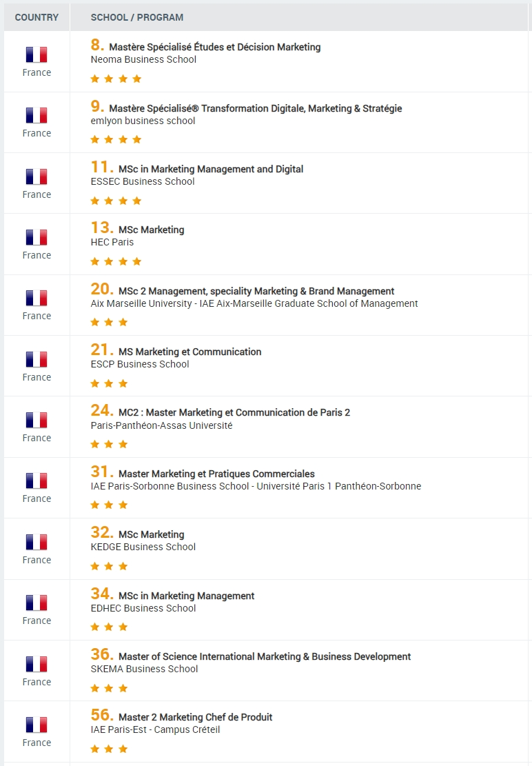
Task: Click the French flag in the HEC Paris row
Action: tap(37, 237)
